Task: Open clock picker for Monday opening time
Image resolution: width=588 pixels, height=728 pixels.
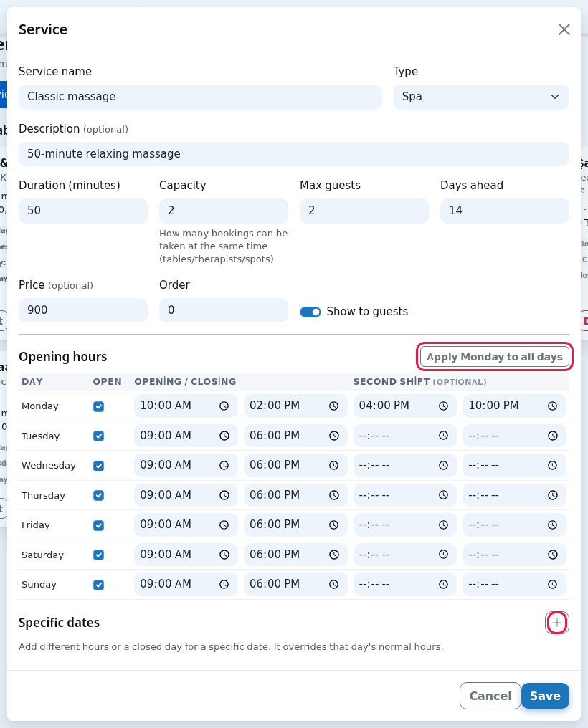Action: click(x=224, y=406)
